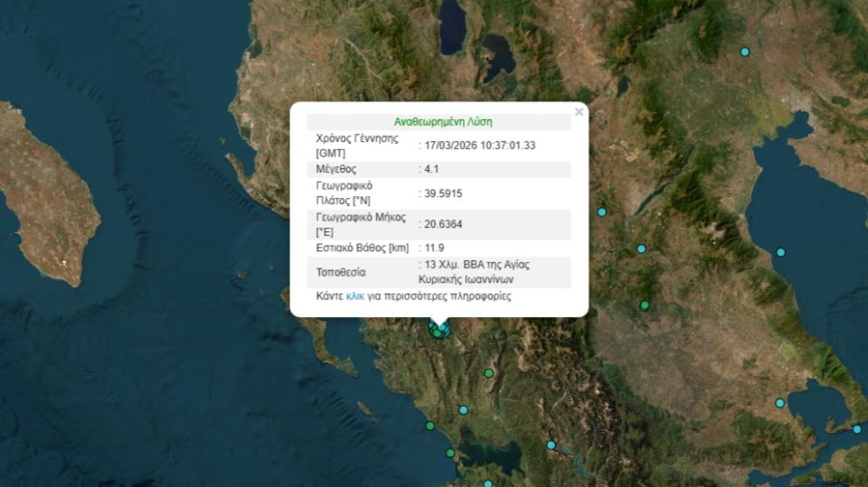Screen dimensions: 868x487
Task: Select the cyan marker by the lake's eastern end
Action: 551,445
